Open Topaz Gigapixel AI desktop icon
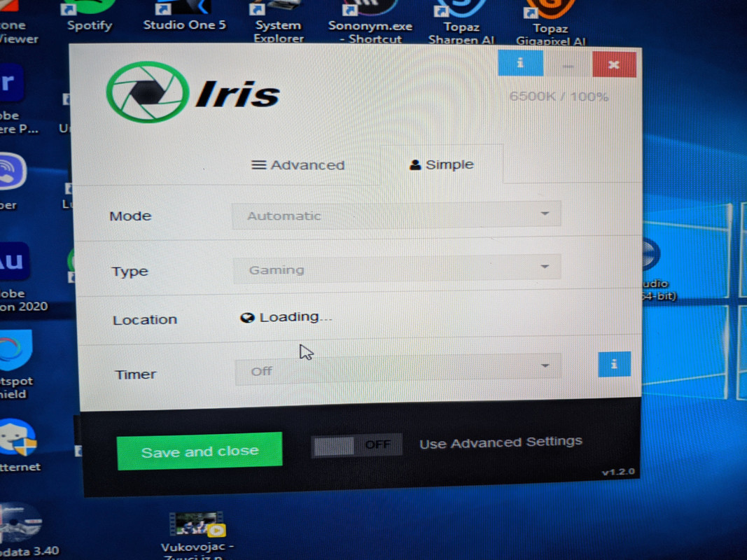This screenshot has width=747, height=560. pyautogui.click(x=550, y=24)
